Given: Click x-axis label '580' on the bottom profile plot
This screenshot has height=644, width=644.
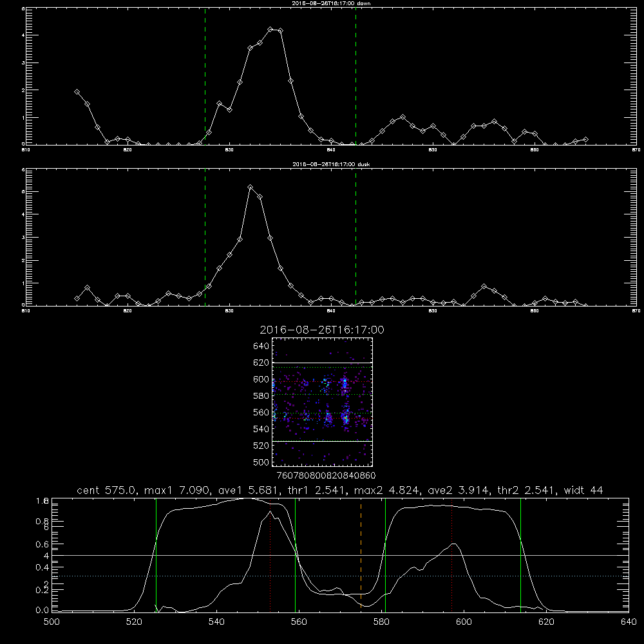Looking at the screenshot, I should coord(381,622).
